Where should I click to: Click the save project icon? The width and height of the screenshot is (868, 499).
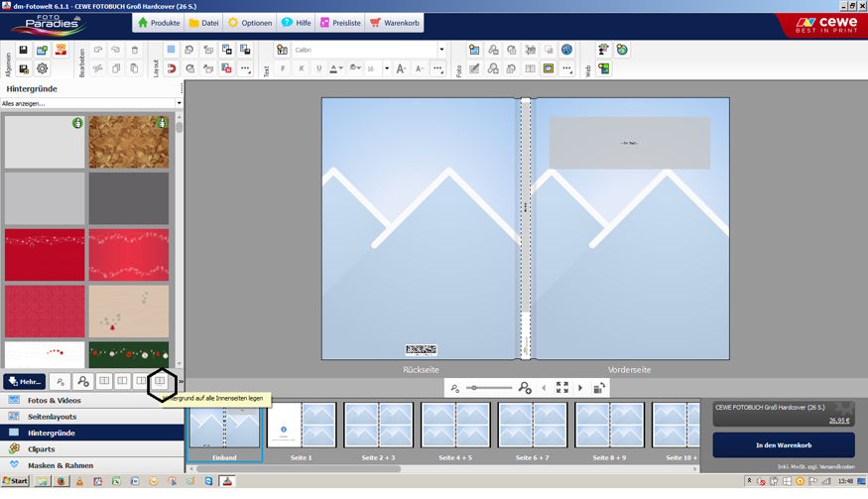click(24, 50)
